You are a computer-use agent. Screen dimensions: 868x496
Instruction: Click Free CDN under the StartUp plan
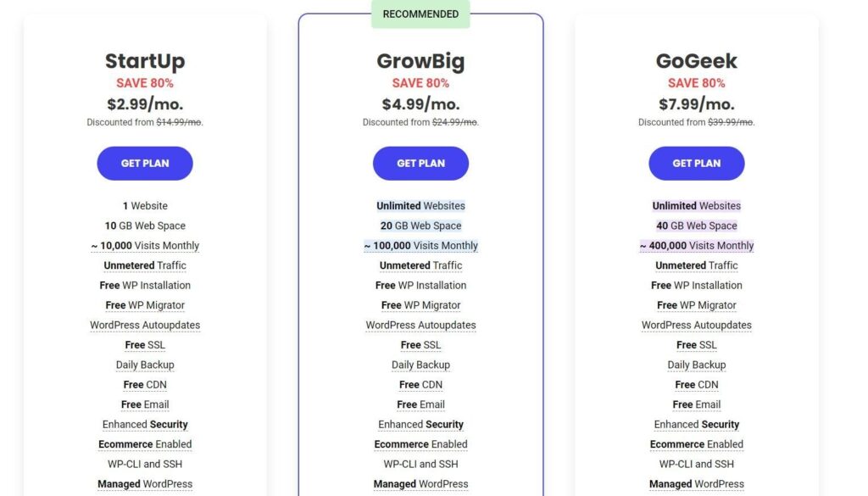tap(145, 384)
